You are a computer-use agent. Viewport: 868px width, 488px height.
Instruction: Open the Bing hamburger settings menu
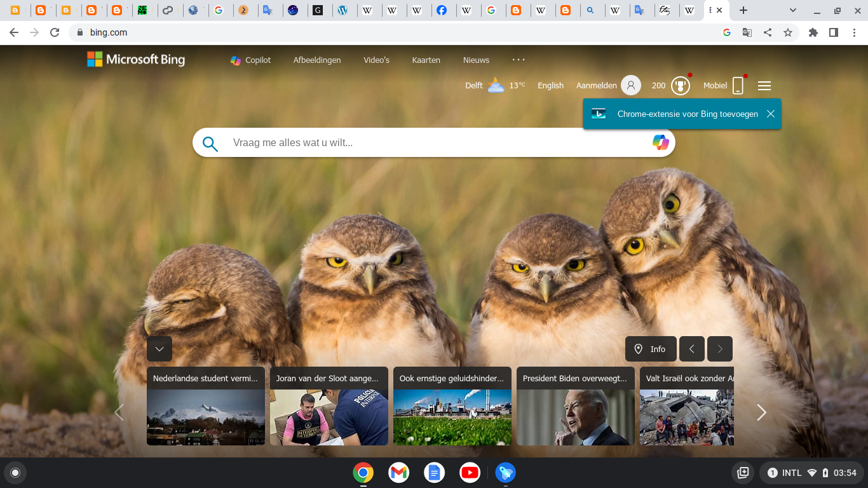[x=764, y=86]
